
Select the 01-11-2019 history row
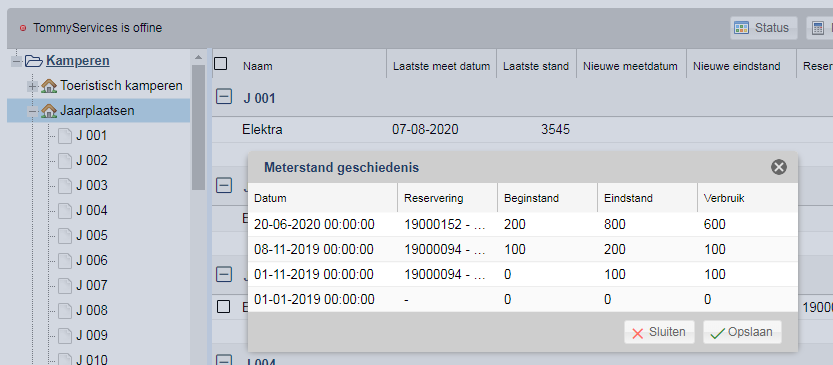523,275
